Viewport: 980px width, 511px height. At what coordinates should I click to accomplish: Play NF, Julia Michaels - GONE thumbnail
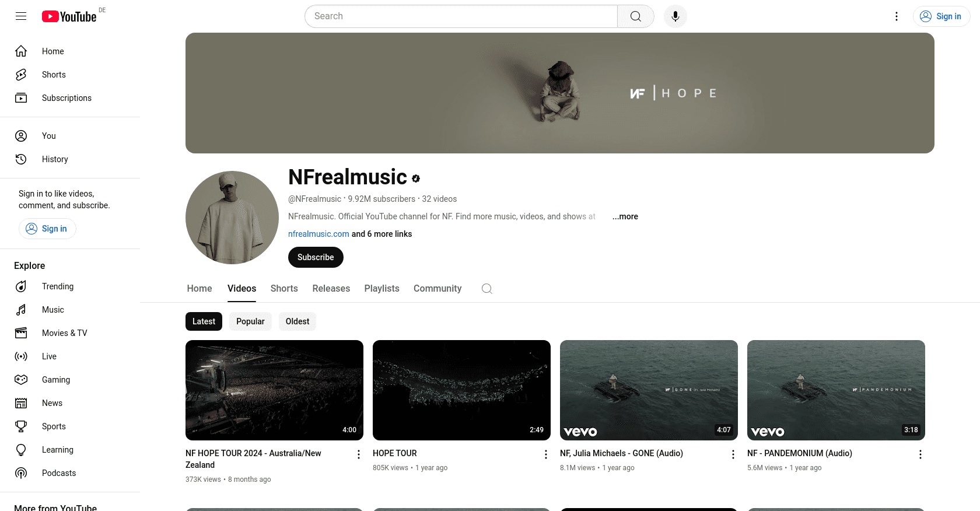(649, 390)
